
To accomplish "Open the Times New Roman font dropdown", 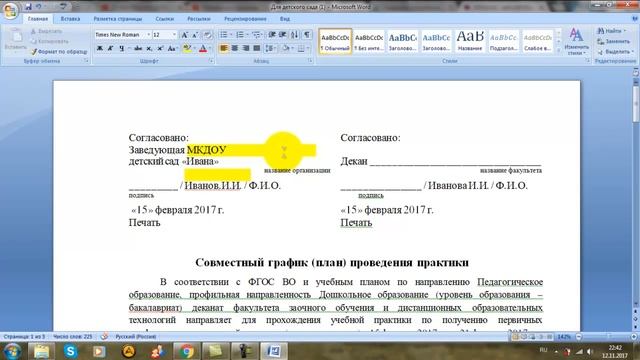I will (x=148, y=35).
